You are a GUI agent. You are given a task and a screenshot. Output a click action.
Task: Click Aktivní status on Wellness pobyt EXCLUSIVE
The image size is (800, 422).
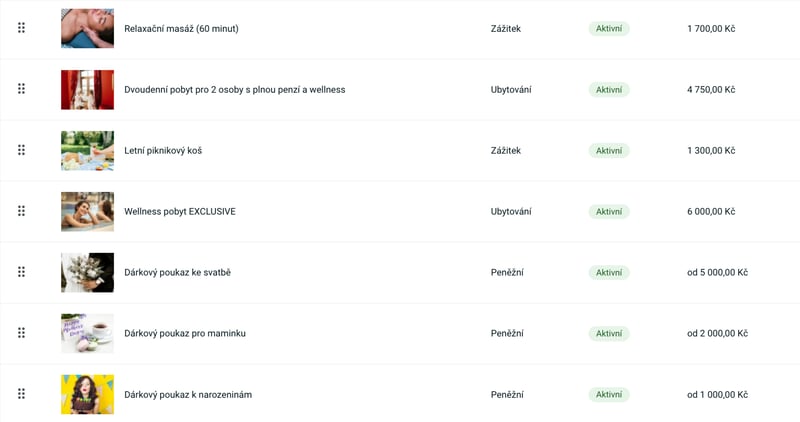tap(609, 212)
